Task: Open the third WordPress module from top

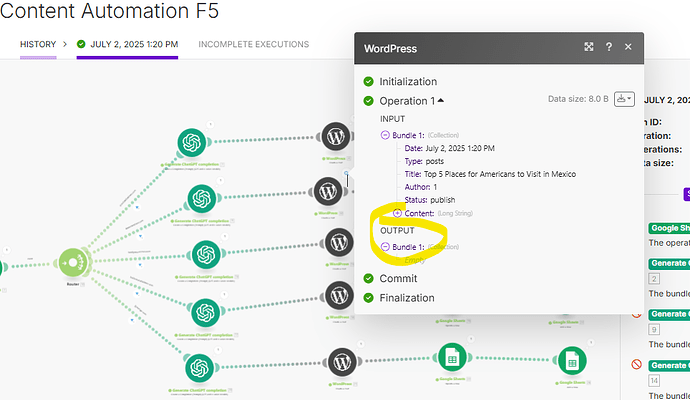Action: pyautogui.click(x=339, y=242)
